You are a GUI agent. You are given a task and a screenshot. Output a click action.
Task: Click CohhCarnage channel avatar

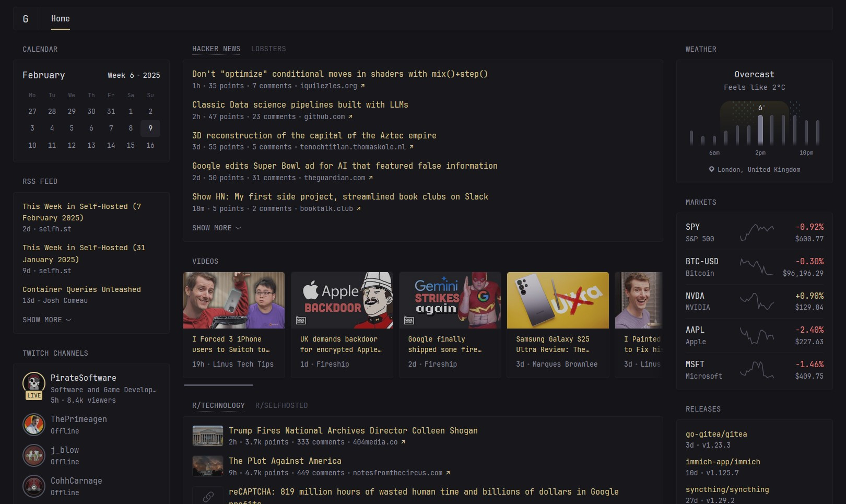coord(34,486)
